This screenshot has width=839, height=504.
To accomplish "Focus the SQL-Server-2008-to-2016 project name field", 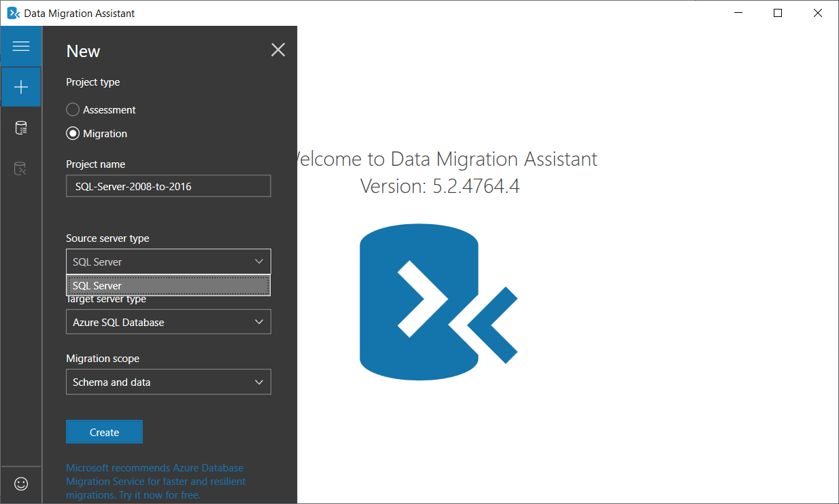I will coord(168,185).
